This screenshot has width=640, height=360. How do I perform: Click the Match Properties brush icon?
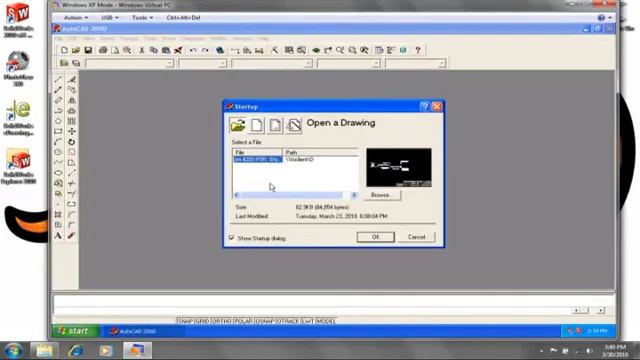[x=178, y=50]
